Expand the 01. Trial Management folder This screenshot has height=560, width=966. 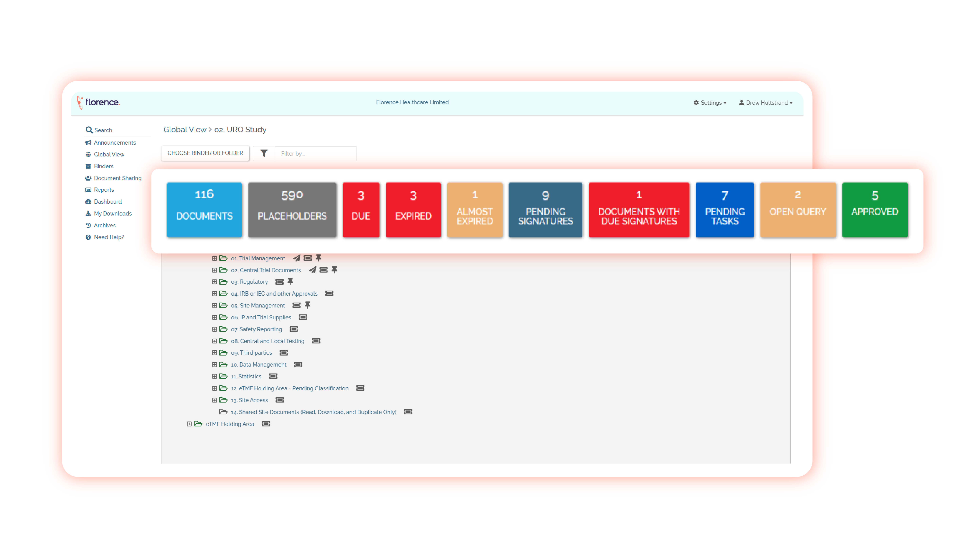click(x=214, y=258)
